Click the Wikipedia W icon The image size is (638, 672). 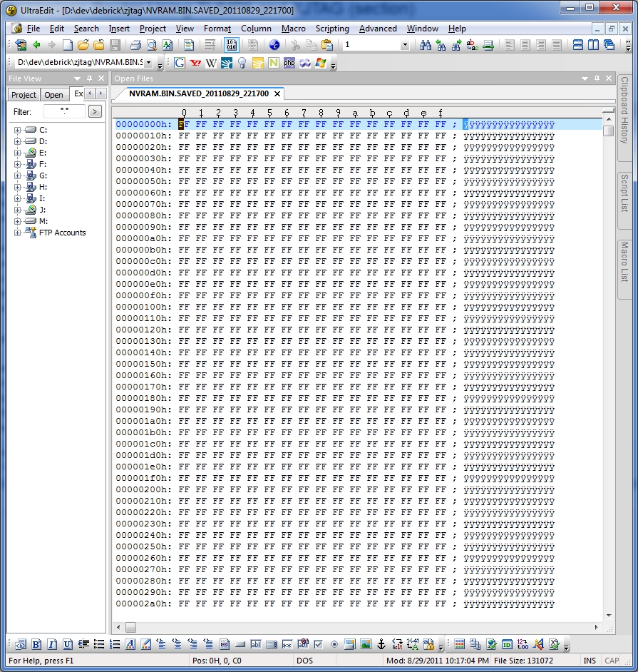[211, 63]
